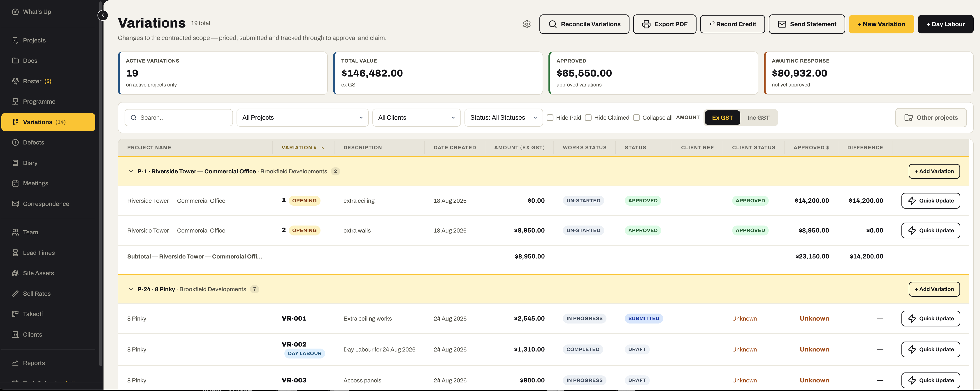This screenshot has height=391, width=980.
Task: Click the Meetings calendar icon
Action: point(15,183)
